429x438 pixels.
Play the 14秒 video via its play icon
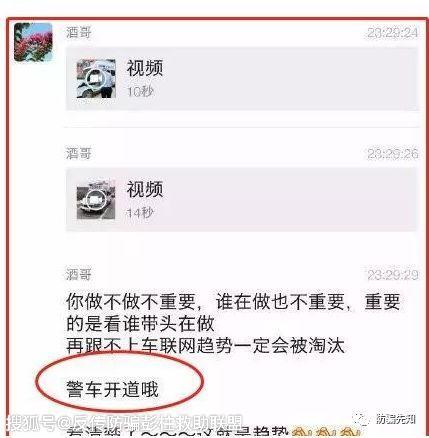pyautogui.click(x=96, y=200)
